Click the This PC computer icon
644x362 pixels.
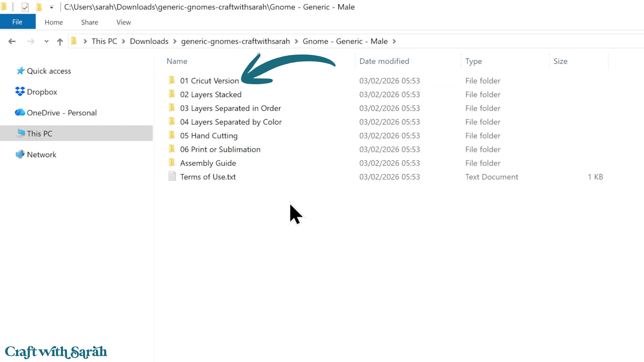click(x=20, y=133)
